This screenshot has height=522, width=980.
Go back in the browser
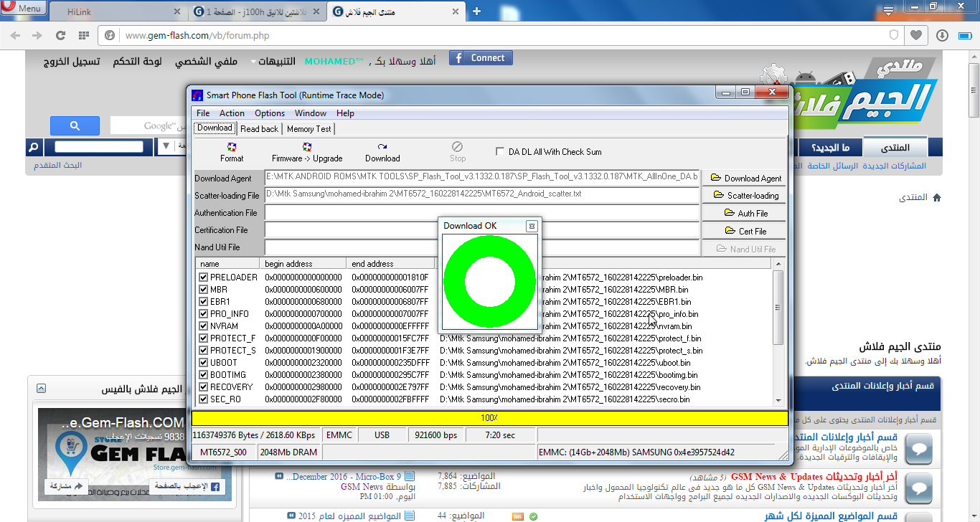[16, 35]
